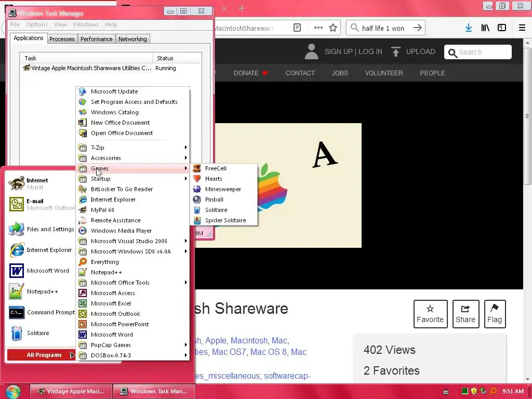Launch Solitaire in the Games submenu
Image resolution: width=532 pixels, height=399 pixels.
click(x=223, y=210)
